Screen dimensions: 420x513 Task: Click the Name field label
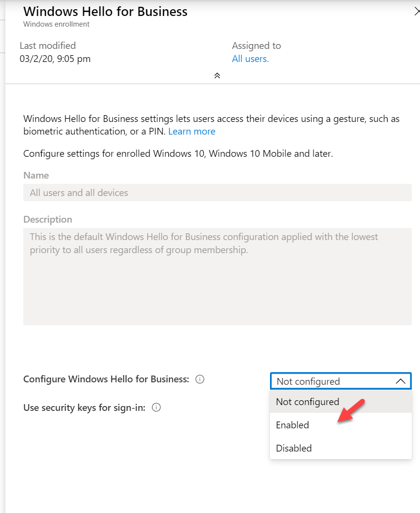point(36,175)
